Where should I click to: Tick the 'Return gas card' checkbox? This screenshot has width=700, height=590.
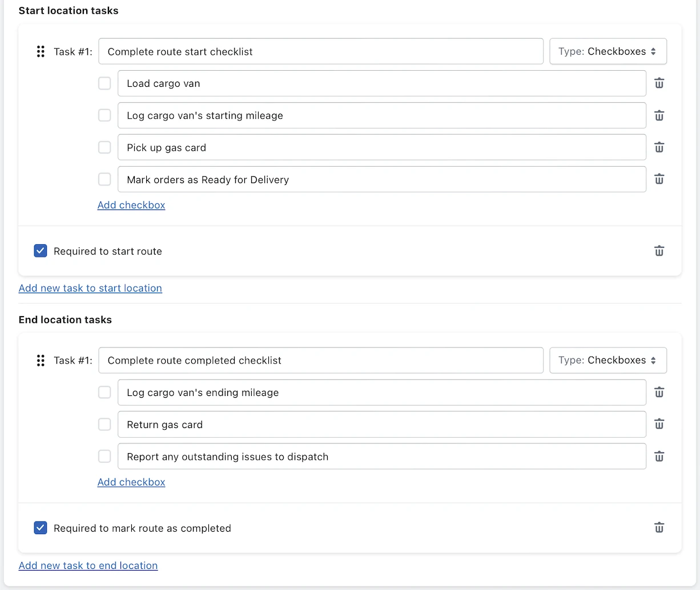point(104,425)
